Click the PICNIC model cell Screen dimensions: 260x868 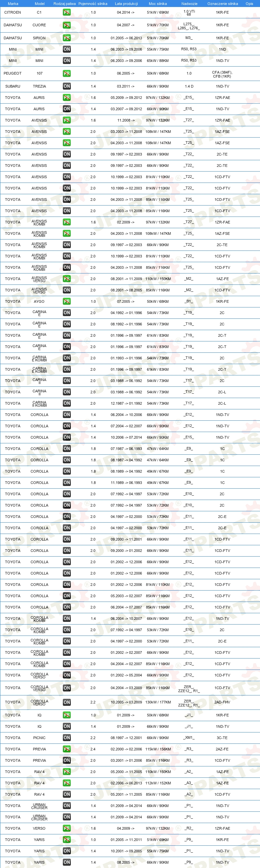click(39, 738)
